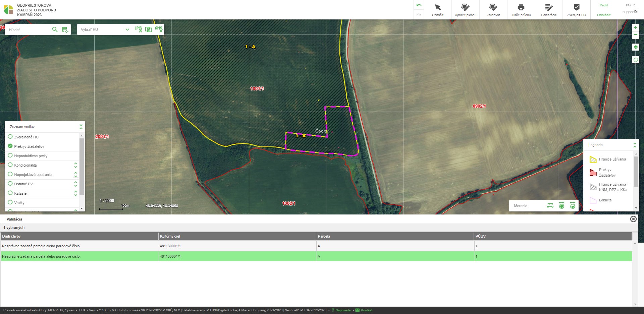The width and height of the screenshot is (644, 314).
Task: Collapse the Zoznam vrstiev panel
Action: click(81, 127)
